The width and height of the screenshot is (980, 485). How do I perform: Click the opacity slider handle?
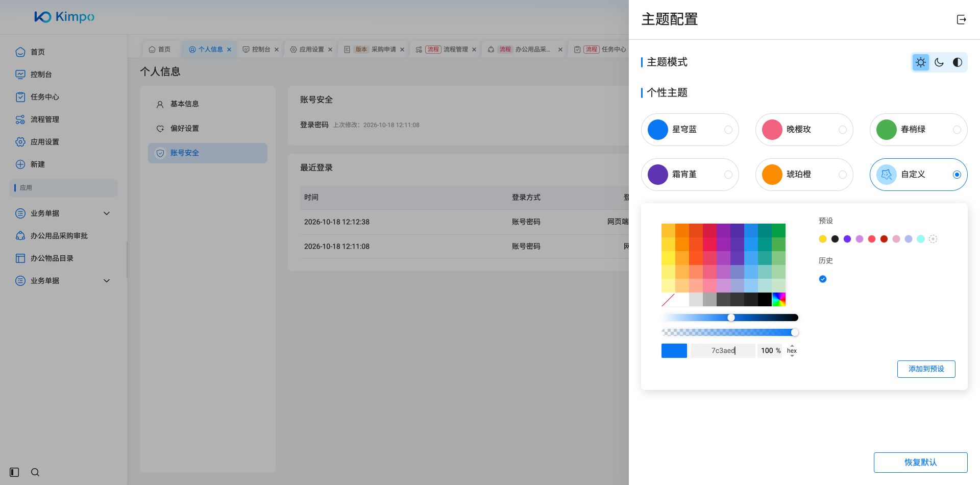(795, 332)
